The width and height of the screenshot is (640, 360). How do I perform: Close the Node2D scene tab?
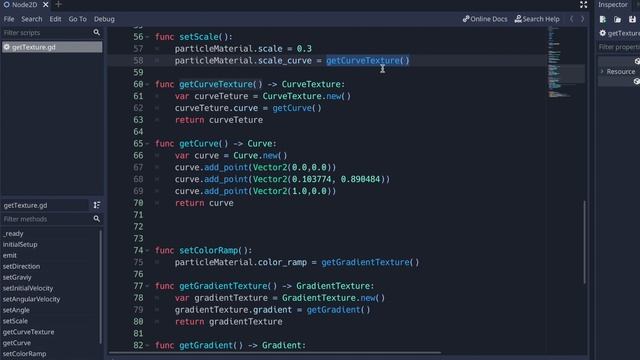pos(46,4)
